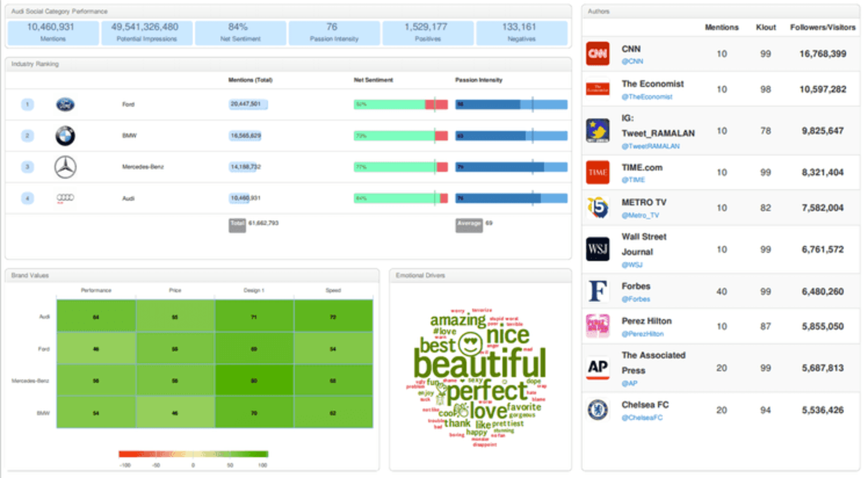
Task: Open the CNN author icon
Action: pos(598,54)
